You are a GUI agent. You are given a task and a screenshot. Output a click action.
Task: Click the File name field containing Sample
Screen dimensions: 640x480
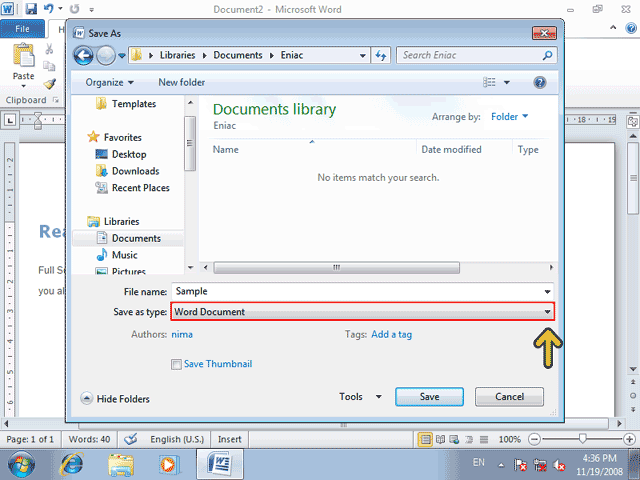(362, 291)
